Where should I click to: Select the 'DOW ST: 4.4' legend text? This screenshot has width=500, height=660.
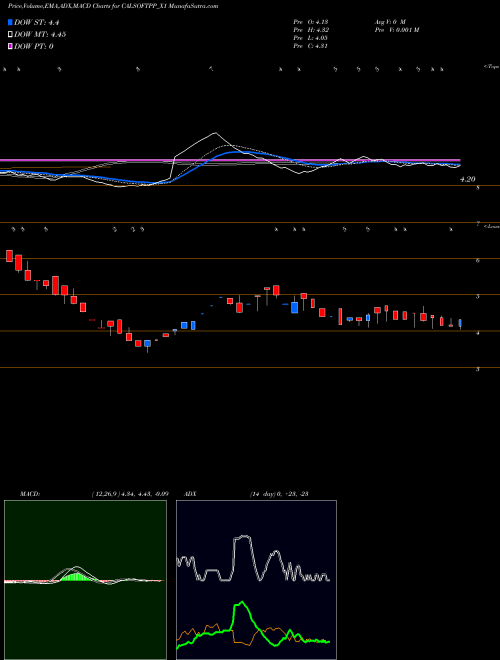tap(38, 23)
